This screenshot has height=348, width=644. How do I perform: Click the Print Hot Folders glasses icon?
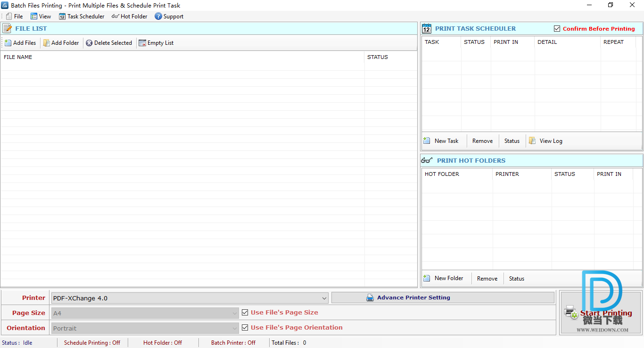pos(427,160)
